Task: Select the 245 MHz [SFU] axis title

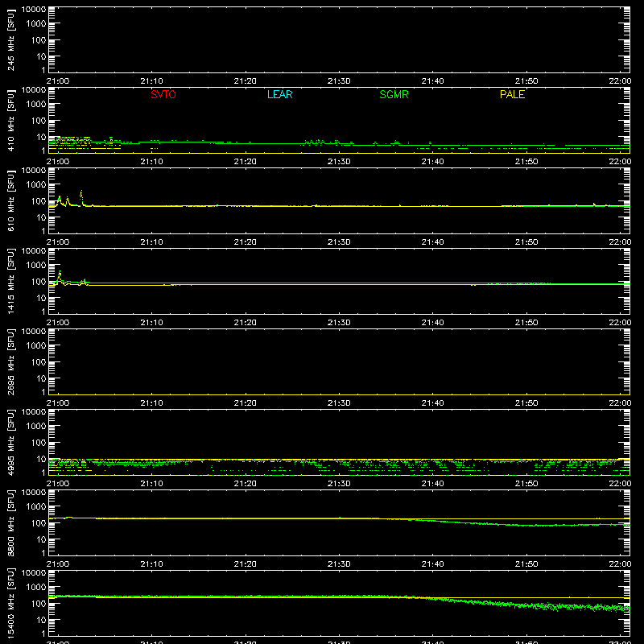Action: tap(10, 39)
